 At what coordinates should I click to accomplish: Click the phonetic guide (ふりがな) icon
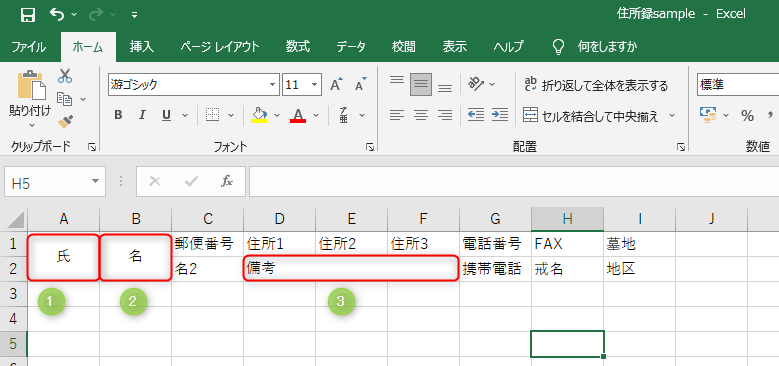click(x=343, y=115)
